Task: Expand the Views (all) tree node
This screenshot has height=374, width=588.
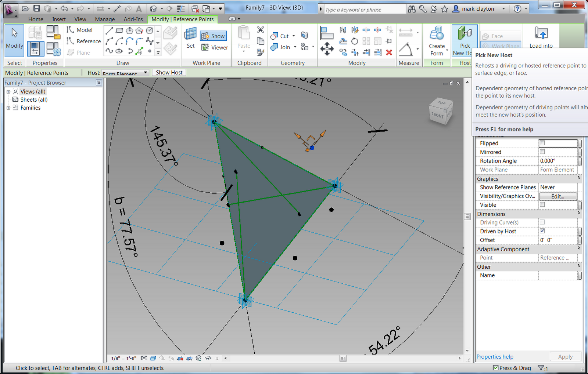Action: [x=8, y=91]
